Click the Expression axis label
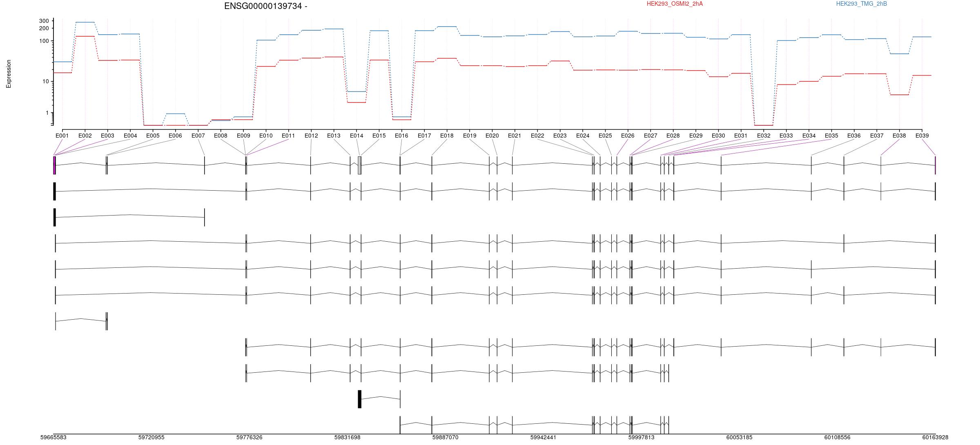Image resolution: width=980 pixels, height=445 pixels. [x=9, y=74]
